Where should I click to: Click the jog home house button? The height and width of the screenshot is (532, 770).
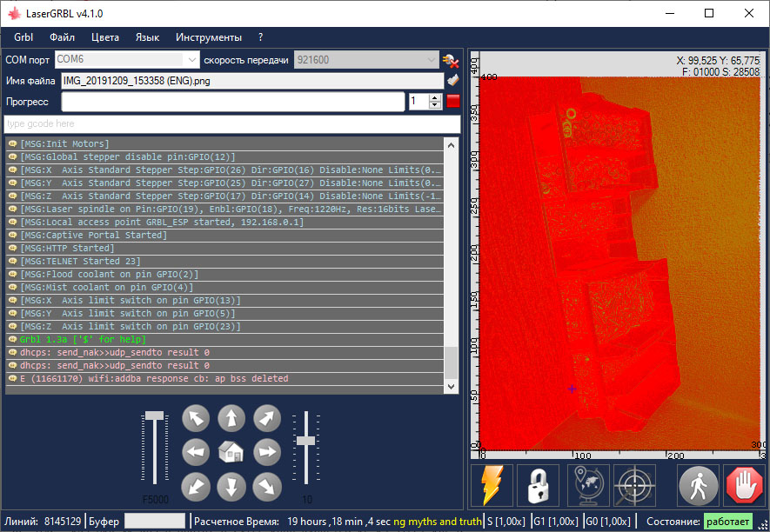(x=231, y=452)
